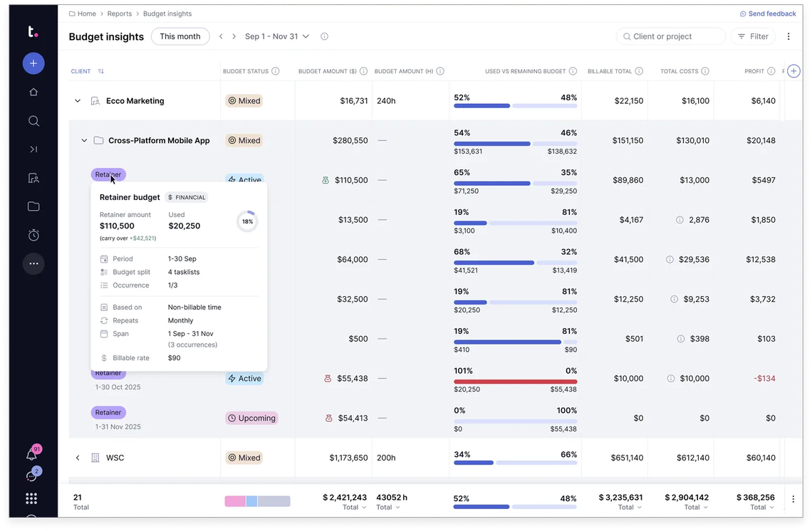Click Home in the breadcrumb
812x531 pixels.
[x=86, y=14]
